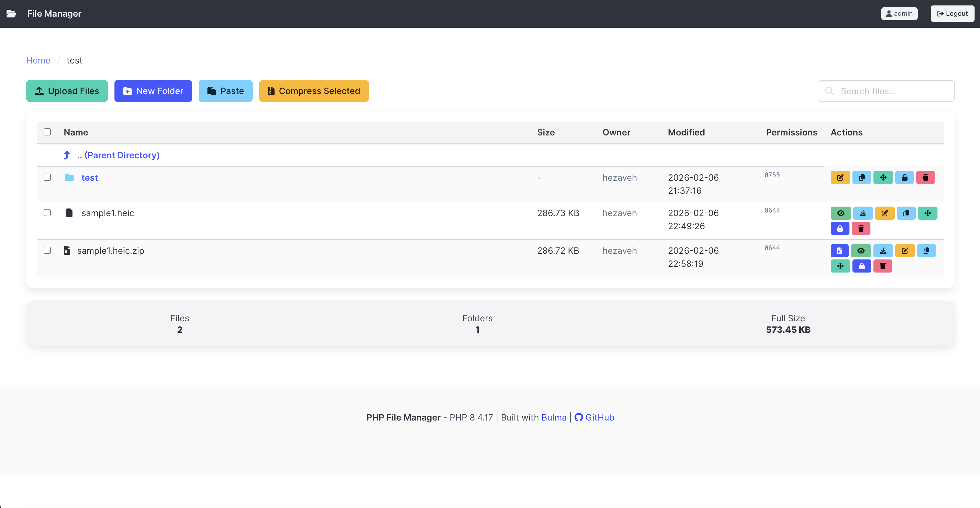Edit sample1.heic with pencil icon
Viewport: 980px width, 508px height.
(885, 213)
